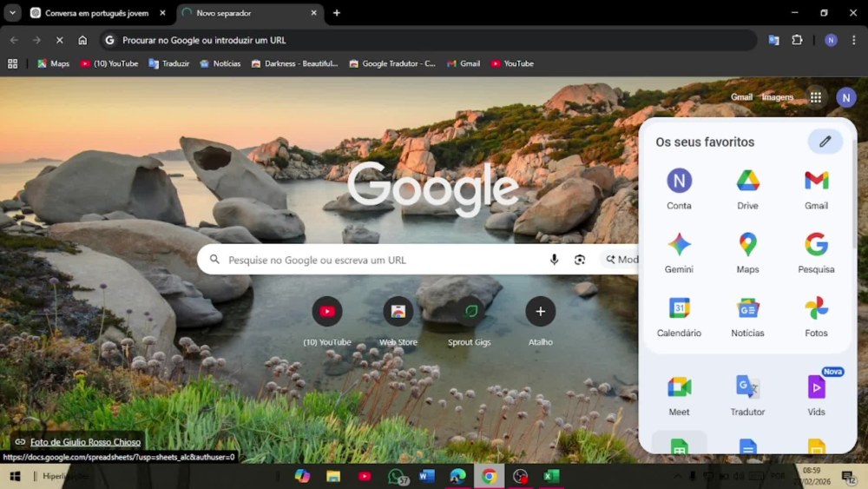Open Pesquisa Google app icon
This screenshot has height=489, width=868.
(x=816, y=253)
